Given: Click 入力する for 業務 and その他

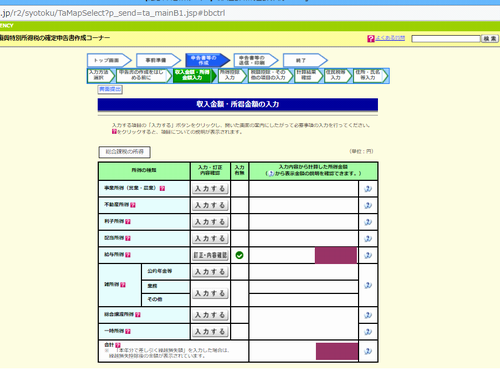Looking at the screenshot, I should 210,293.
